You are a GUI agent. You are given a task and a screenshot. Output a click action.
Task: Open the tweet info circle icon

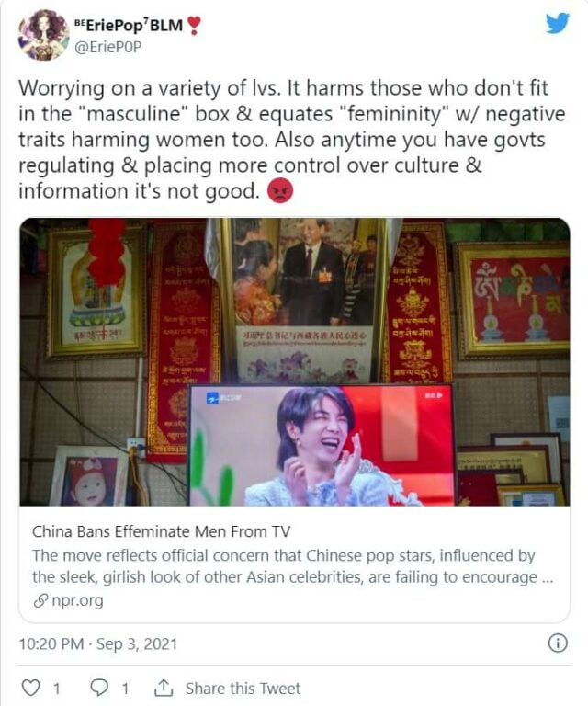click(x=558, y=643)
